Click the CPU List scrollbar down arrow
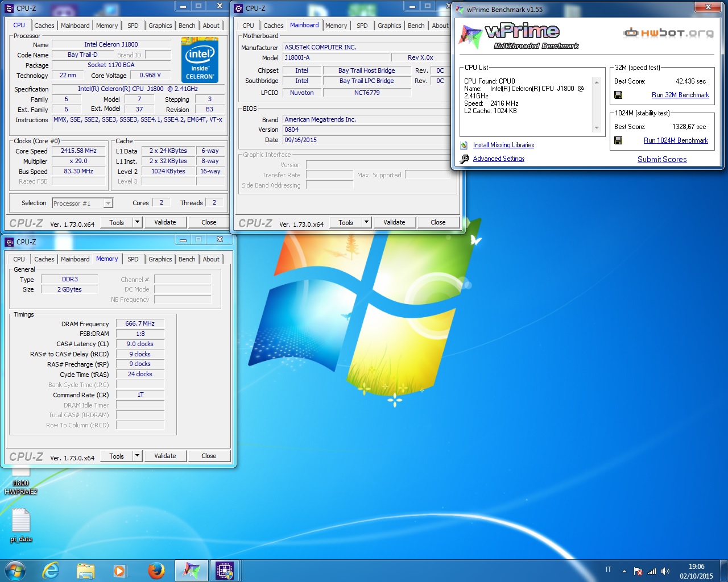The width and height of the screenshot is (728, 582). (x=597, y=128)
